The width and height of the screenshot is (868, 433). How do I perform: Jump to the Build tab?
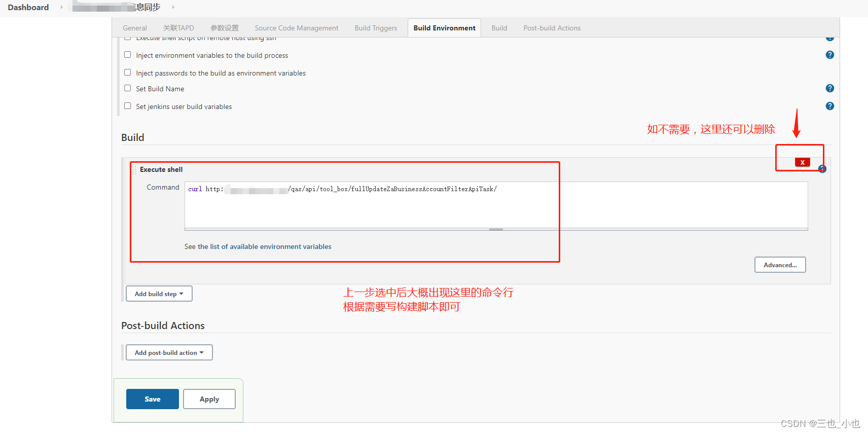click(x=499, y=28)
